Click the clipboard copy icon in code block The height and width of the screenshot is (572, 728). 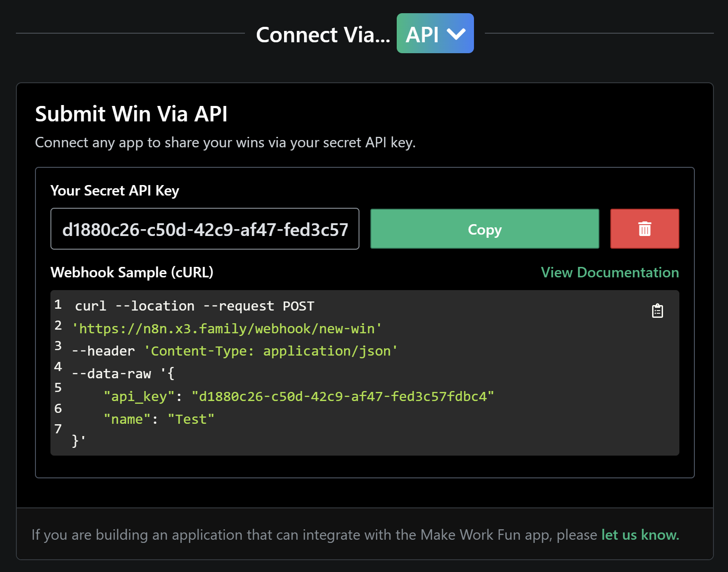coord(657,311)
